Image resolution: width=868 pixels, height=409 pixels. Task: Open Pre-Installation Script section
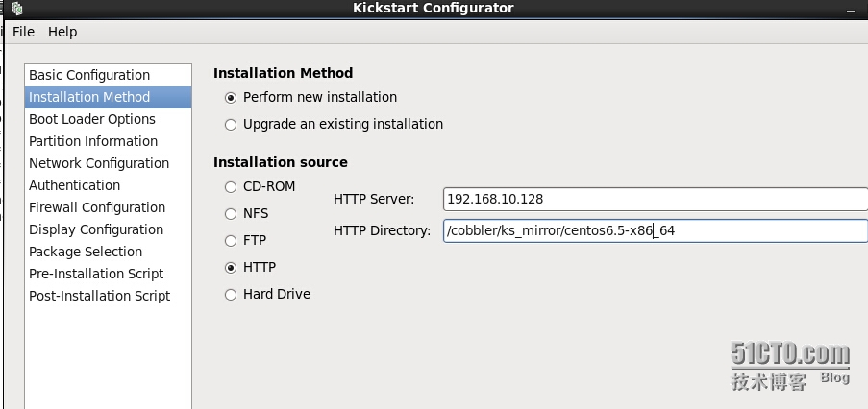pos(108,275)
